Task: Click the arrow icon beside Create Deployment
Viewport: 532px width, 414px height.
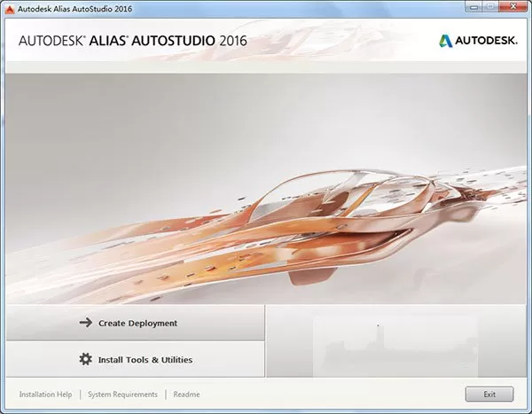Action: (x=86, y=323)
